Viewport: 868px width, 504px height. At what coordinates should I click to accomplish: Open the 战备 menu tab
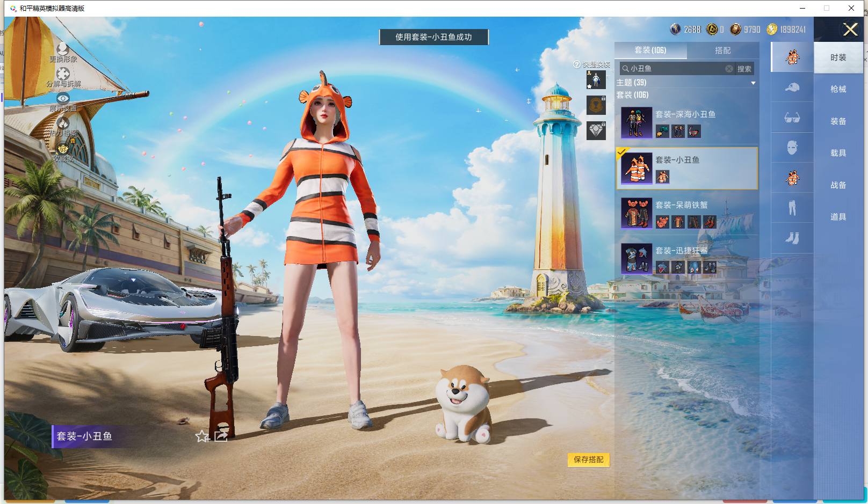pyautogui.click(x=838, y=185)
